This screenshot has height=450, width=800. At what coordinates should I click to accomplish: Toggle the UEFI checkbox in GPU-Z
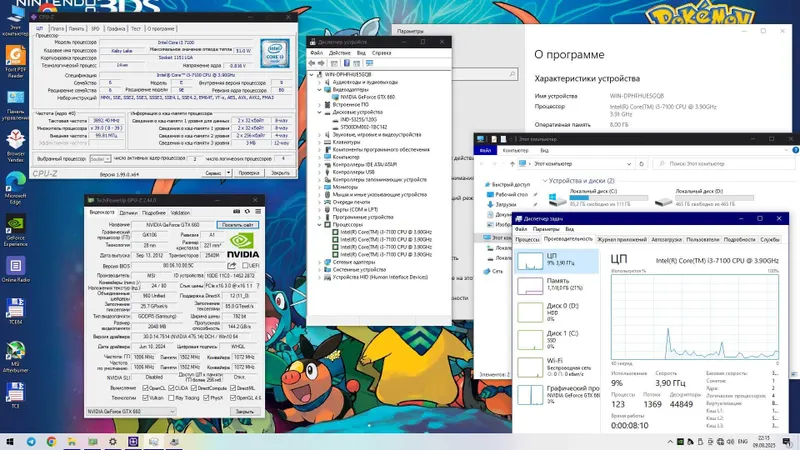click(x=245, y=266)
